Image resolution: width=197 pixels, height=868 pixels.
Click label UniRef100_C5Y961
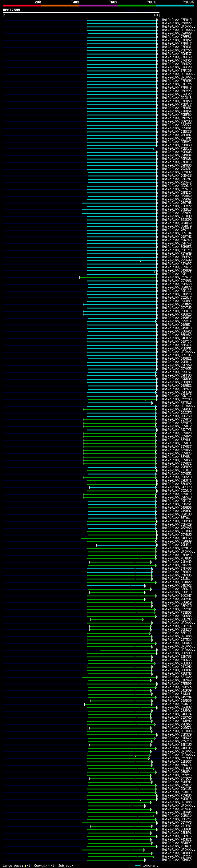pos(177,281)
